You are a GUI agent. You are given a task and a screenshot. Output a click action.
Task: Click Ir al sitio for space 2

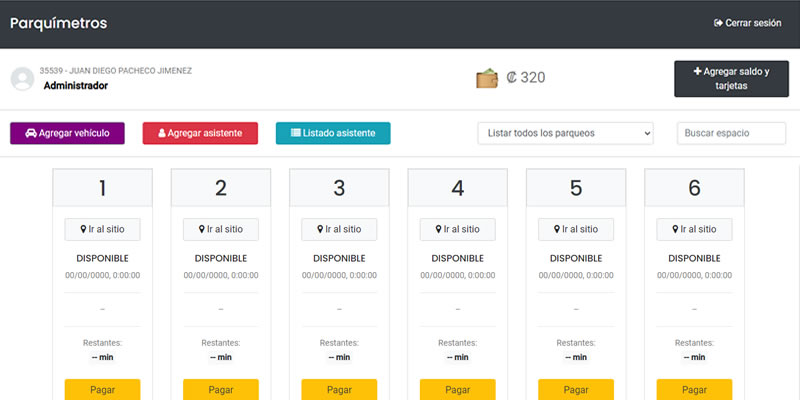pos(221,229)
